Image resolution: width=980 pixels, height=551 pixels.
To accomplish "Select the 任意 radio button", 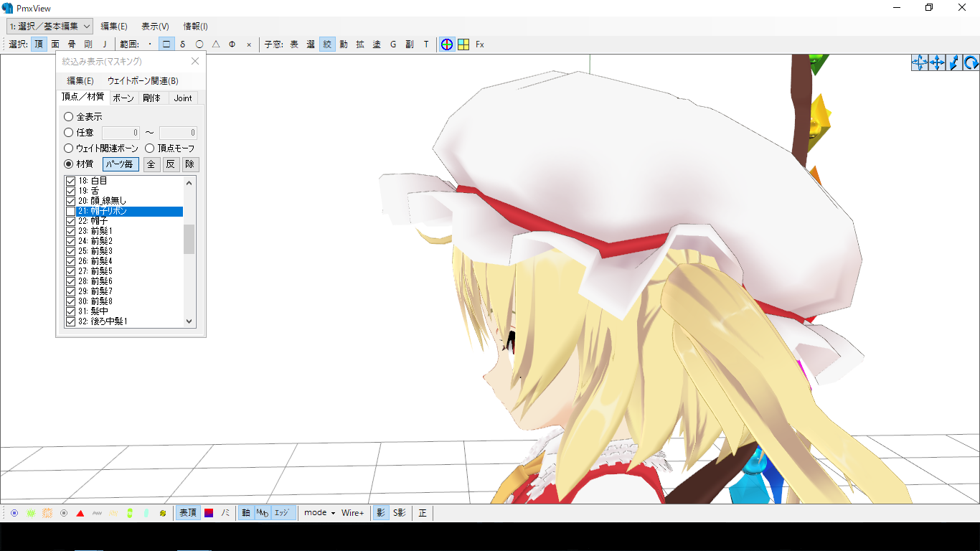I will (79, 133).
